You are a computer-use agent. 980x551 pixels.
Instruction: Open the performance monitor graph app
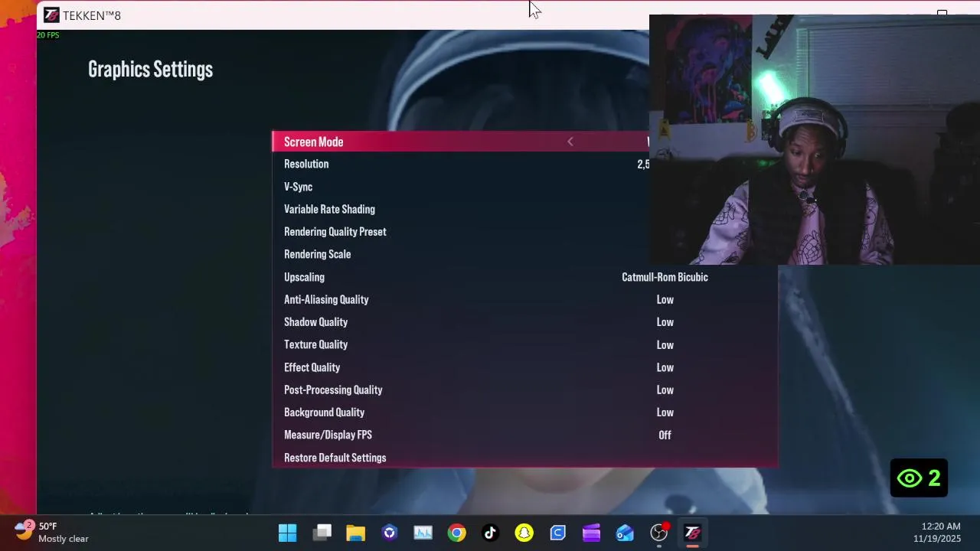[423, 533]
